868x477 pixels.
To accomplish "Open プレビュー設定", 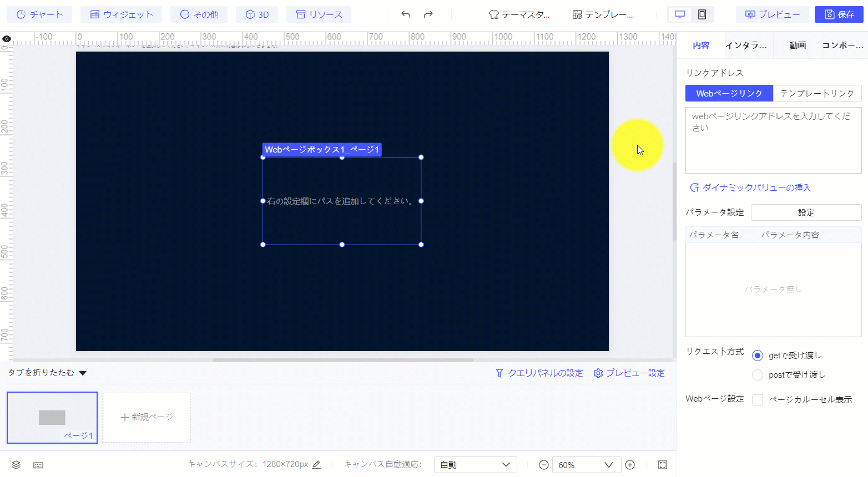I will tap(629, 373).
